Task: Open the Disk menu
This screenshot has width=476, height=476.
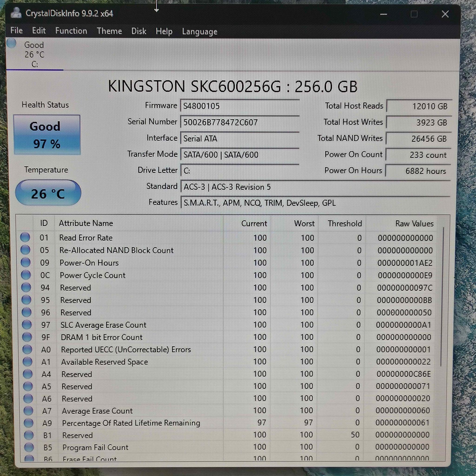Action: click(139, 31)
